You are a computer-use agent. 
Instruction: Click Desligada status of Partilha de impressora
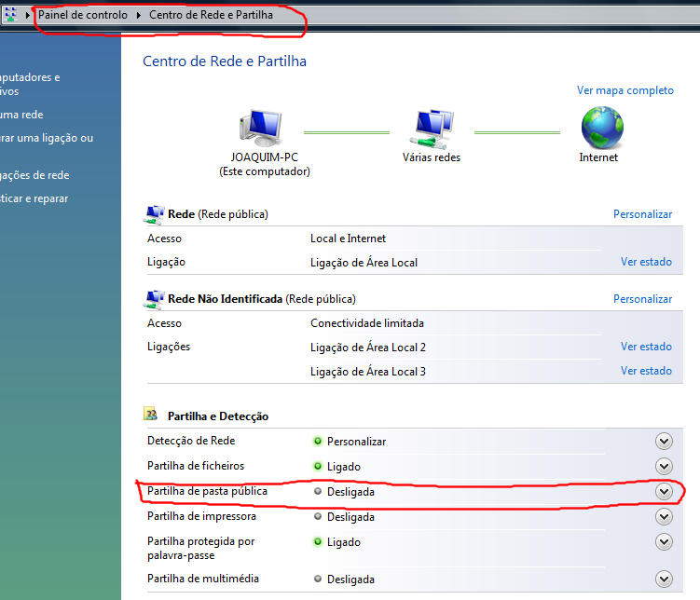[350, 516]
